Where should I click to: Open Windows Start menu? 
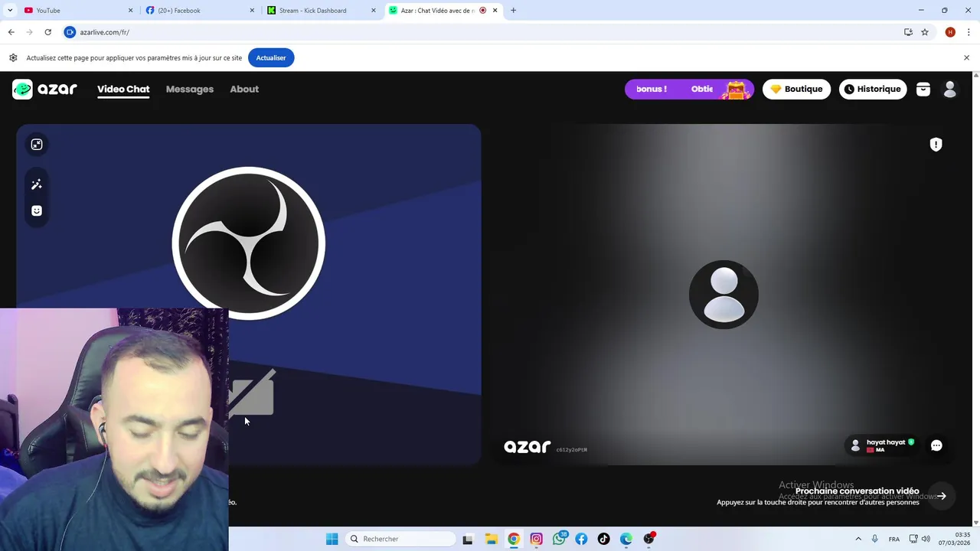pyautogui.click(x=332, y=539)
